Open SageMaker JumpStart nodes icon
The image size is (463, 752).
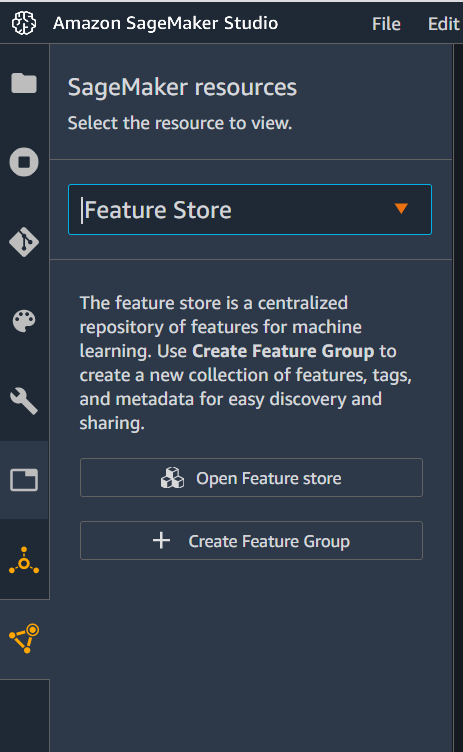pyautogui.click(x=24, y=560)
